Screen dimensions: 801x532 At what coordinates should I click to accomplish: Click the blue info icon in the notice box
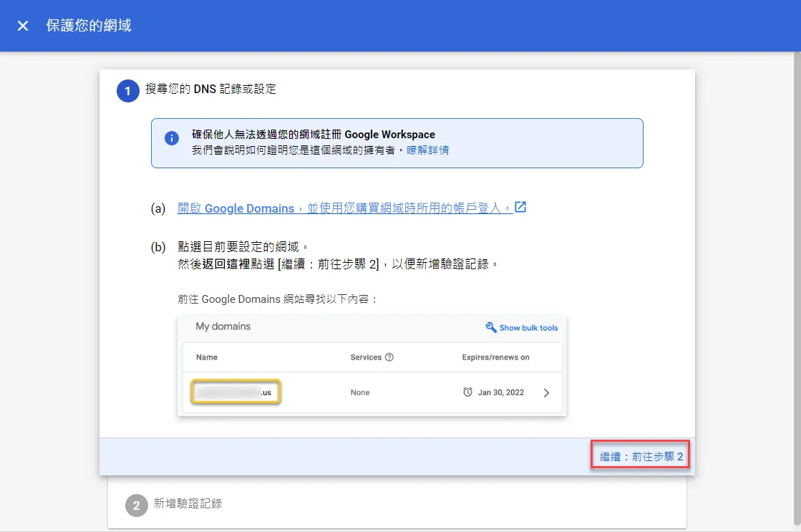[x=172, y=138]
